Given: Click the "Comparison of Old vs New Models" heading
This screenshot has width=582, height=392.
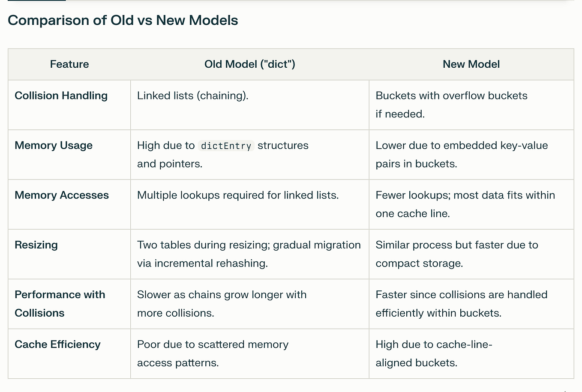Looking at the screenshot, I should click(123, 20).
